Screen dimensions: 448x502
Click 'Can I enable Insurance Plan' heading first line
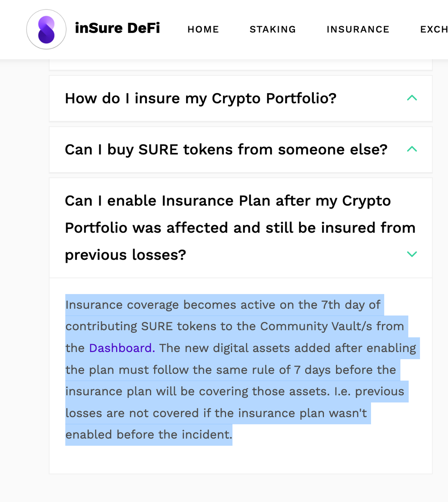point(228,201)
